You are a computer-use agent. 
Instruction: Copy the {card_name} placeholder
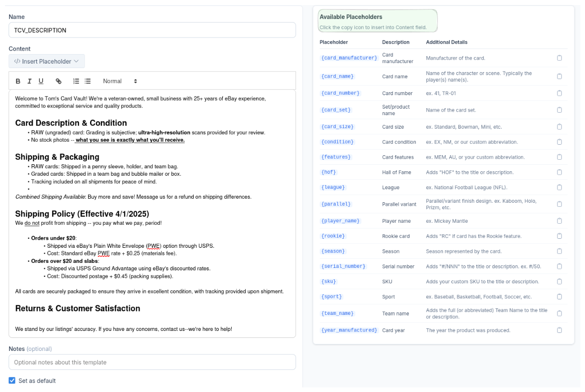click(x=559, y=76)
